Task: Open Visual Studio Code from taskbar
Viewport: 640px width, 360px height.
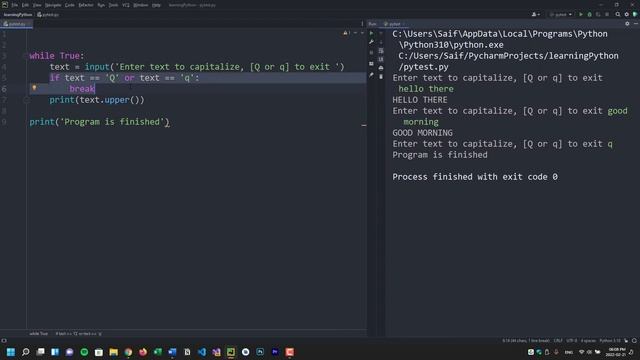Action: coord(202,352)
